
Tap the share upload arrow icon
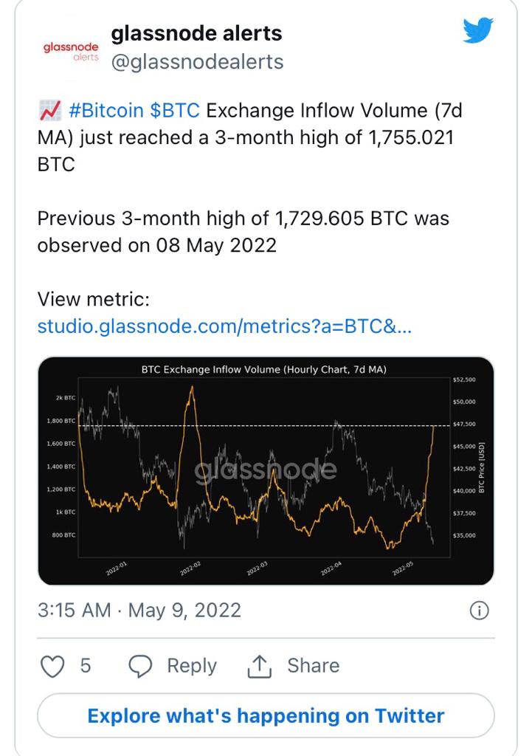(x=258, y=666)
